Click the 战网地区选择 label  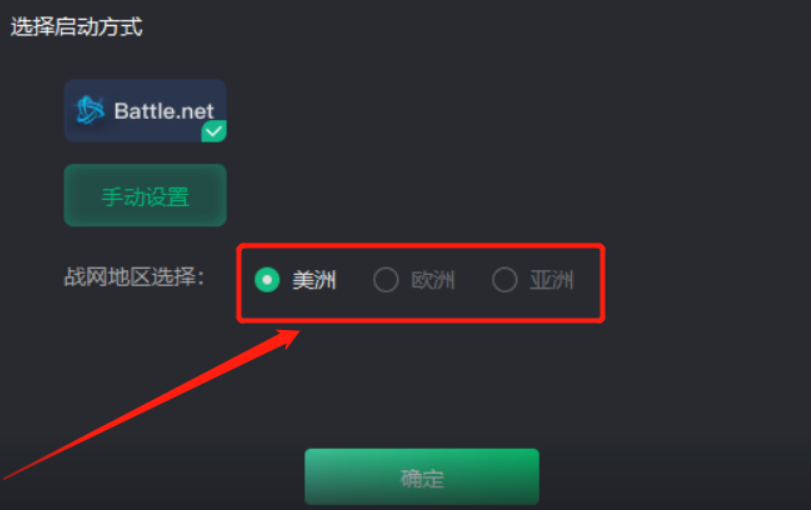click(x=134, y=277)
